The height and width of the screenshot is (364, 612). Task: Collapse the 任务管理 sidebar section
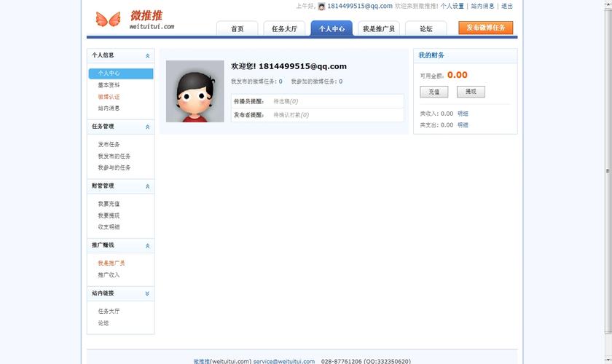point(147,127)
